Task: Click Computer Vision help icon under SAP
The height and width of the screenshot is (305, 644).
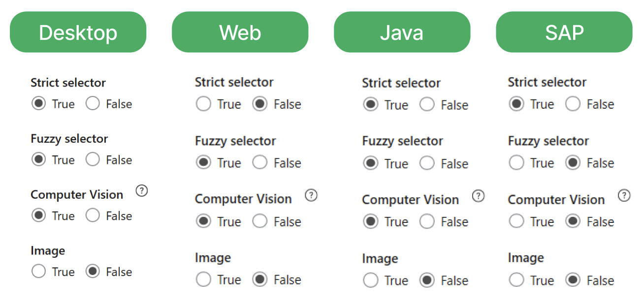Action: pos(624,195)
